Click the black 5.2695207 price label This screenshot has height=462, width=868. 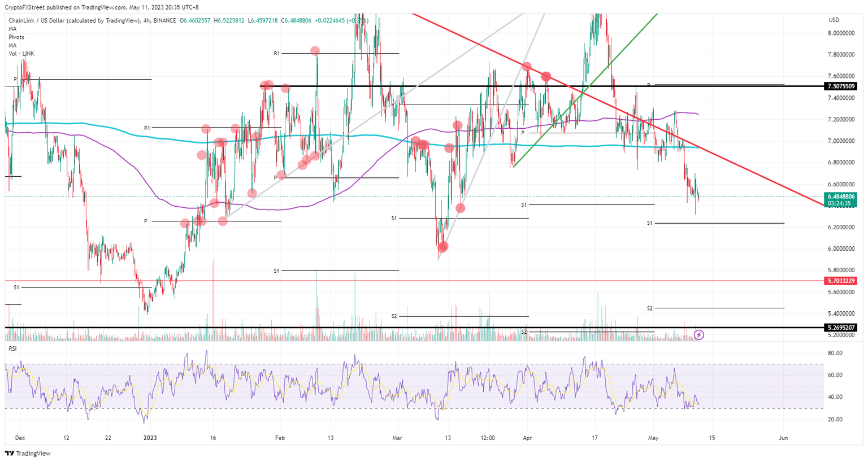click(841, 326)
